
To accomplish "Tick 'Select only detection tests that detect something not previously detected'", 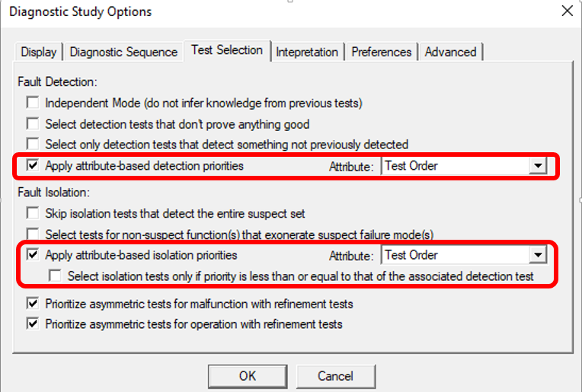I will (x=33, y=144).
